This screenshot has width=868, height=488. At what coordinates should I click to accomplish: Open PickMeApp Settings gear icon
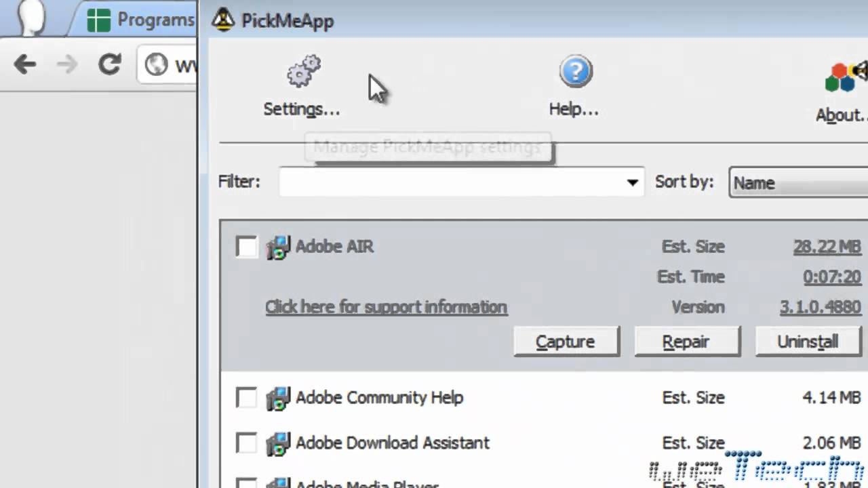coord(303,72)
